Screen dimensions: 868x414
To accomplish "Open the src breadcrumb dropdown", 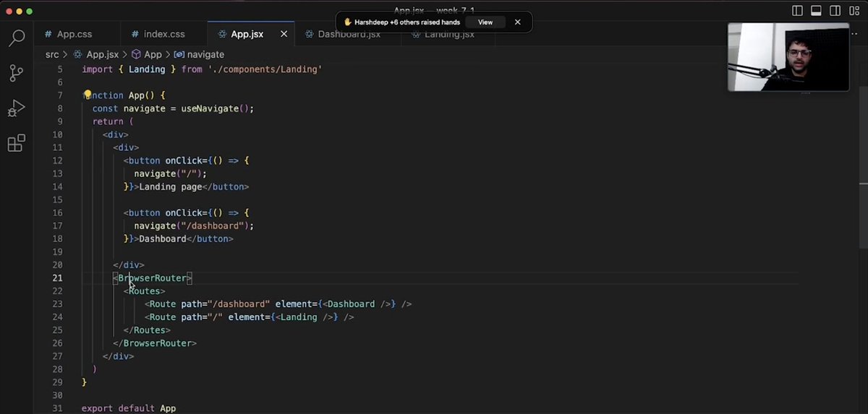I will pyautogui.click(x=52, y=54).
